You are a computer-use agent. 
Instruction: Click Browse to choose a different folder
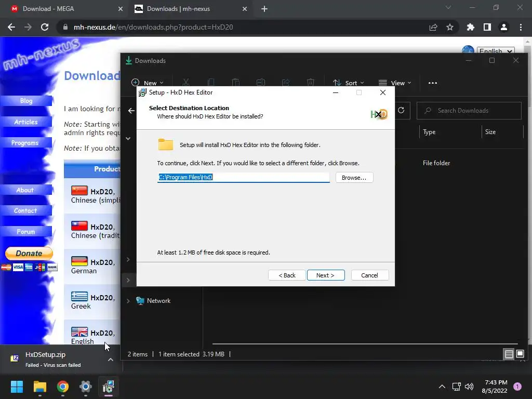tap(354, 178)
